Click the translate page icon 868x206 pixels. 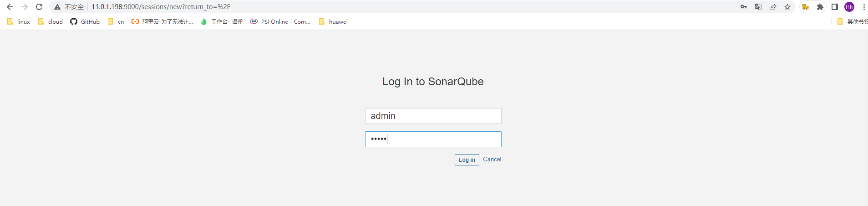[758, 7]
